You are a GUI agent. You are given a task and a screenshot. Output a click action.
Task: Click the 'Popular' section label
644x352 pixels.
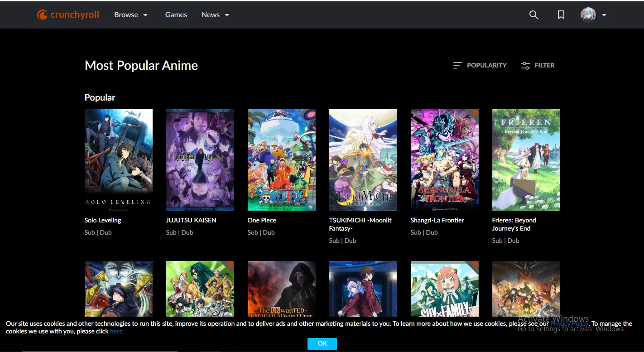pos(100,97)
